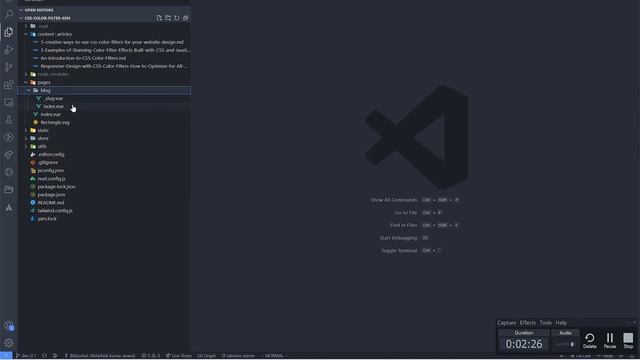The width and height of the screenshot is (640, 360).
Task: Open _slug.vue in blog folder
Action: point(53,98)
